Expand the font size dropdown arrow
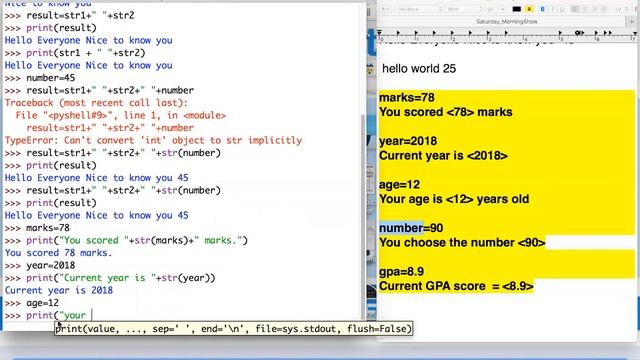Image resolution: width=640 pixels, height=360 pixels. tap(503, 9)
